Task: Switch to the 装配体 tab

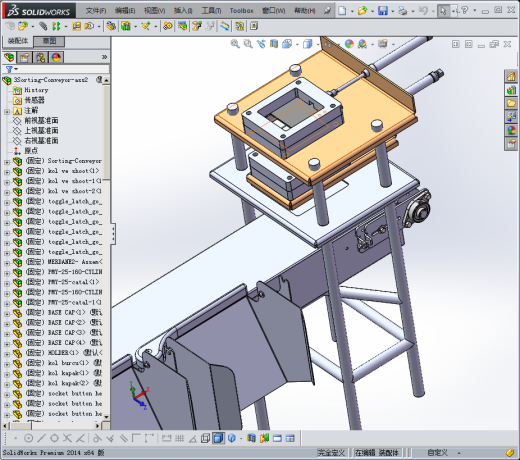Action: click(18, 41)
